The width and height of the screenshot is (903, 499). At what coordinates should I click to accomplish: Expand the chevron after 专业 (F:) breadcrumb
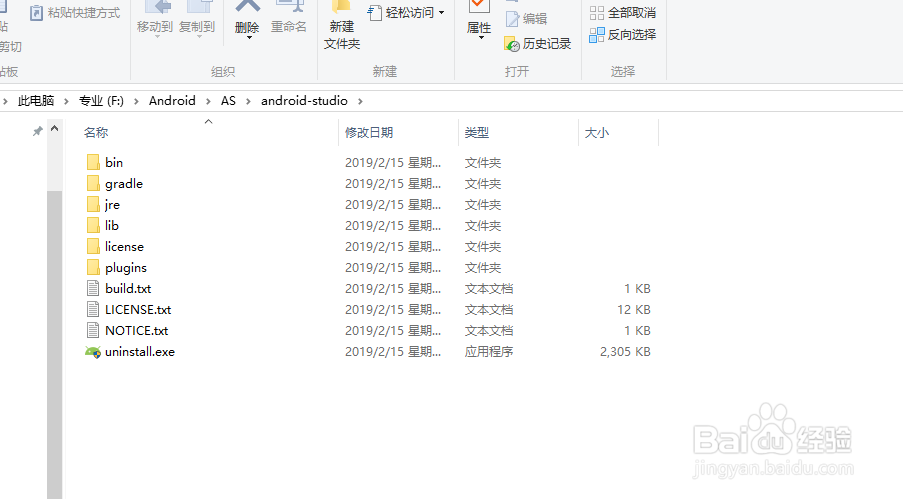click(136, 101)
